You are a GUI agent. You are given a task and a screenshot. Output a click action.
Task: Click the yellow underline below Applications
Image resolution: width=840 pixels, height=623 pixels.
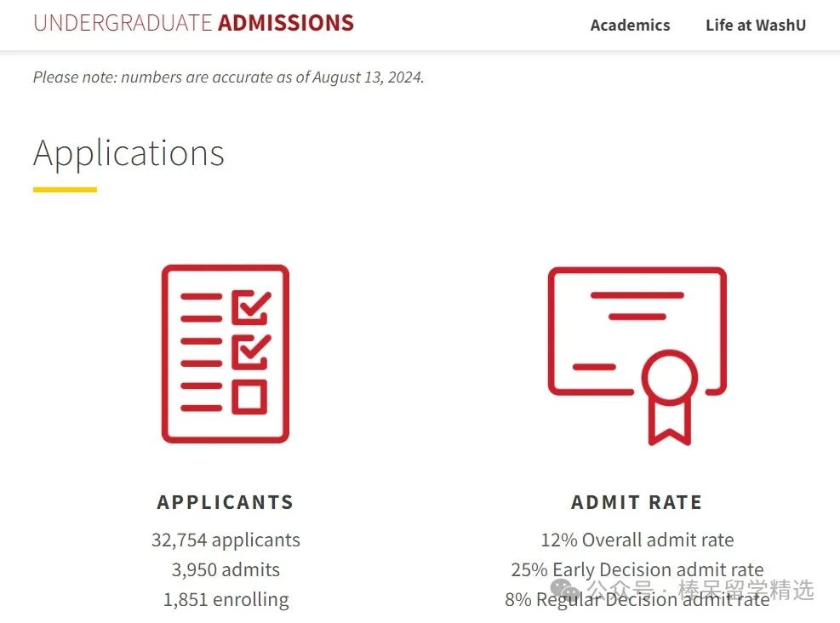65,190
